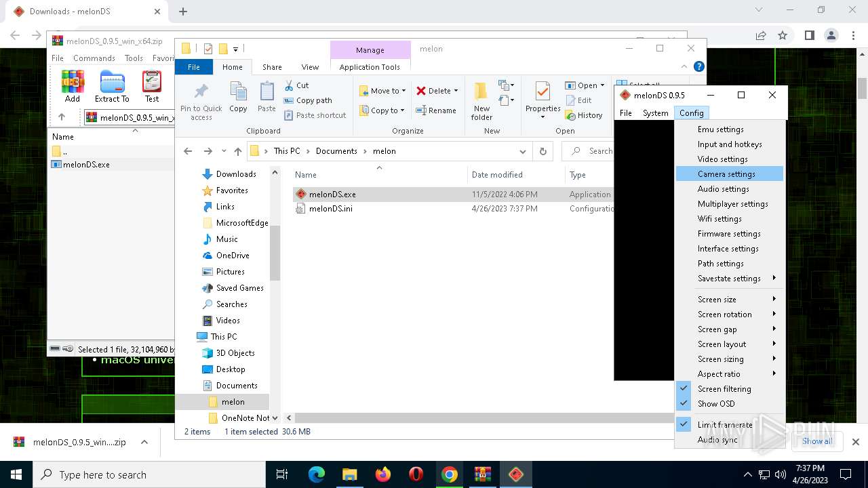Screen dimensions: 868x488
Task: Sort by Date modified column header
Action: pyautogui.click(x=515, y=175)
